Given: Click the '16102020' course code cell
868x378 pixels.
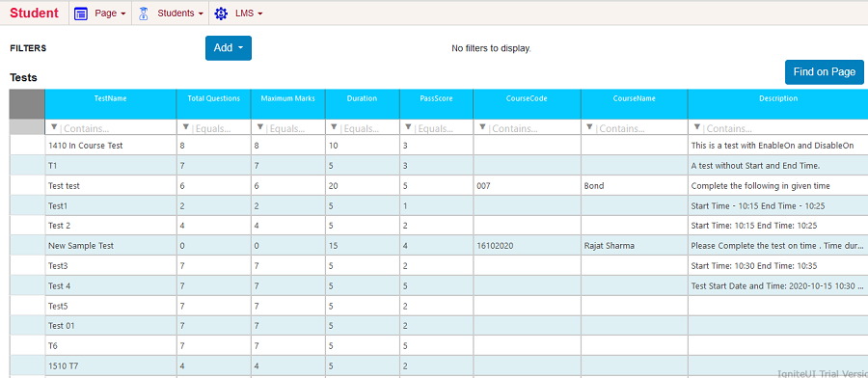Looking at the screenshot, I should (x=527, y=246).
